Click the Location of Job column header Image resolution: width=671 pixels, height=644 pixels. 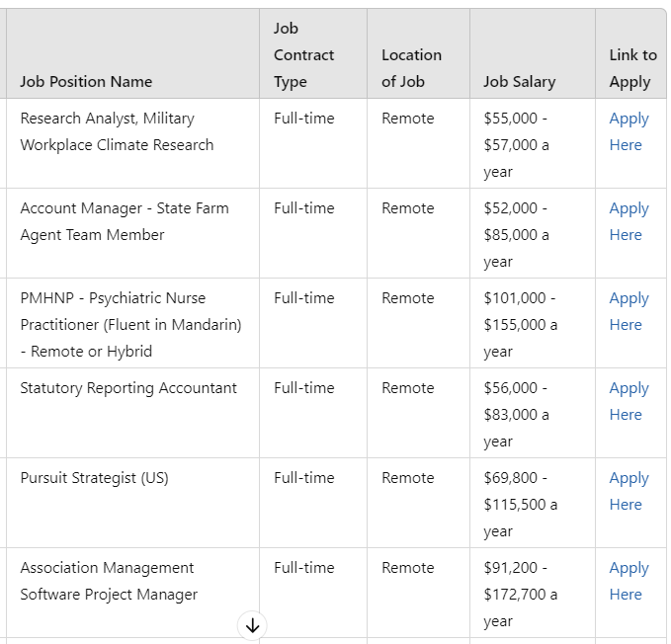click(411, 68)
